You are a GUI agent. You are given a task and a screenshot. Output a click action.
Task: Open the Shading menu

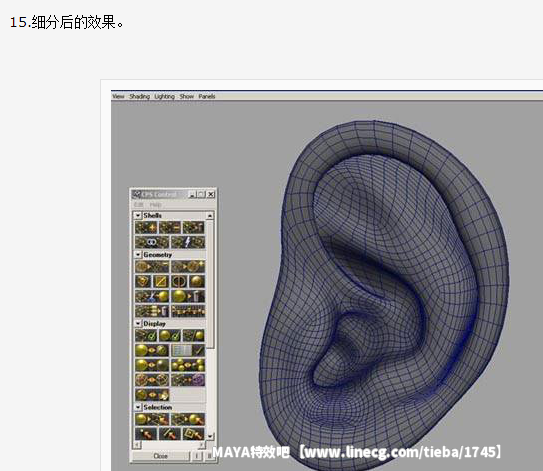(140, 96)
